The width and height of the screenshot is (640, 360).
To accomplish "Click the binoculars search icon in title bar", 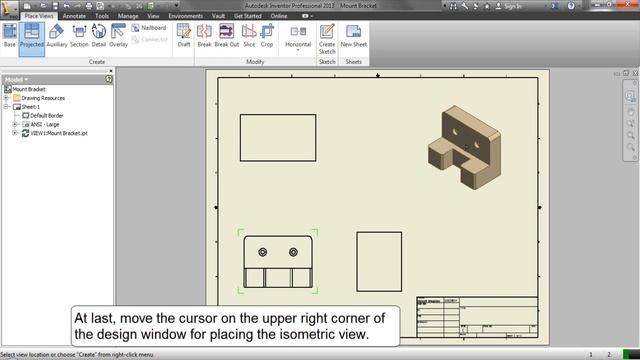I will (453, 6).
